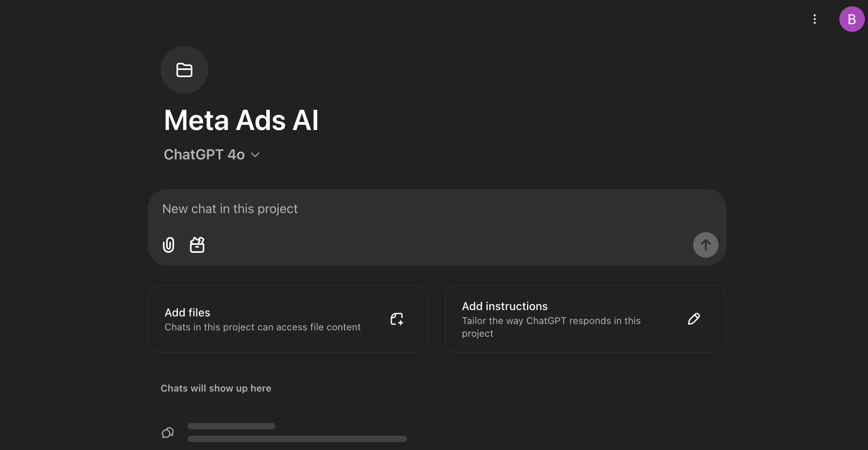Click the add-file icon in Add files card
Image resolution: width=868 pixels, height=450 pixels.
point(397,319)
